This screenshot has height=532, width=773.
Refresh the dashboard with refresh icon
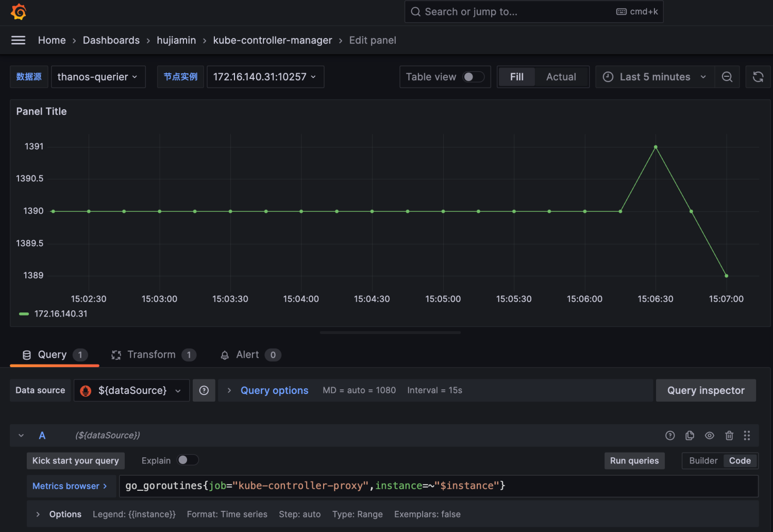pyautogui.click(x=758, y=77)
